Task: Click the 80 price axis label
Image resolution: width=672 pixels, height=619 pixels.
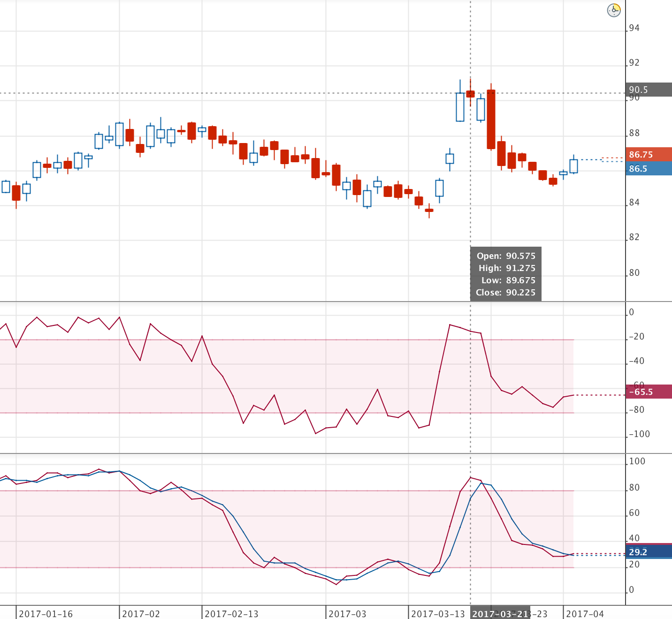Action: click(634, 272)
